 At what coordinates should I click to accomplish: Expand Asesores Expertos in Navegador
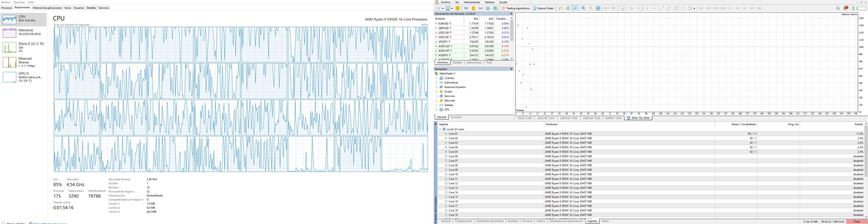pos(436,87)
